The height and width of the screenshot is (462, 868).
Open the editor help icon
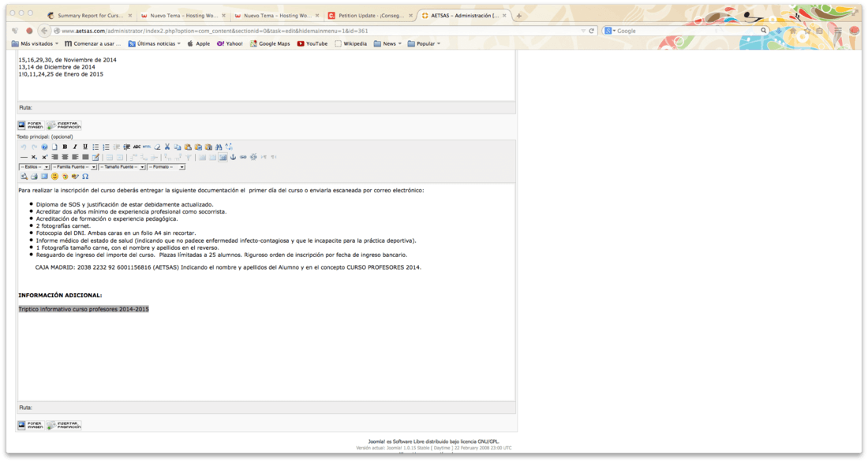pos(44,147)
